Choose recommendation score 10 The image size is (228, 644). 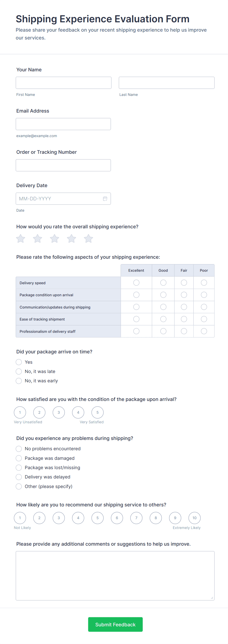click(194, 518)
